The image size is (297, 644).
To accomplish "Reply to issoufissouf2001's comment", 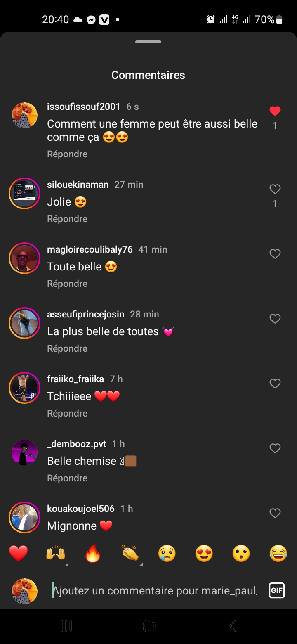I will (x=67, y=154).
